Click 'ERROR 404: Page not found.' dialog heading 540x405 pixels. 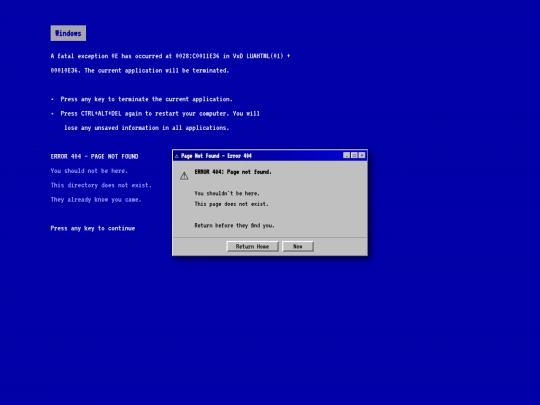[x=233, y=172]
